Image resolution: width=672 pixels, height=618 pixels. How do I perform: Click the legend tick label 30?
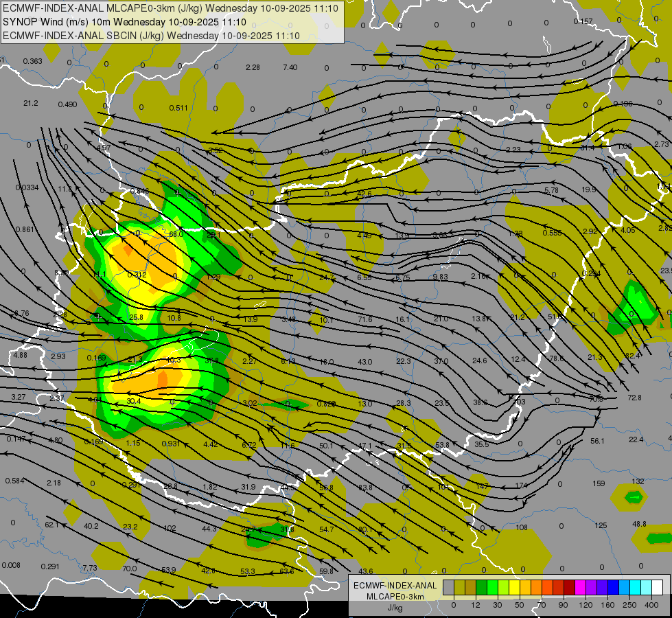point(497,605)
